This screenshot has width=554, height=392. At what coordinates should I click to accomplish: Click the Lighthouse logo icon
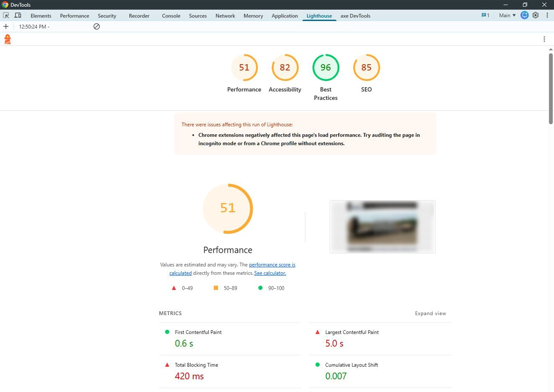pos(7,39)
